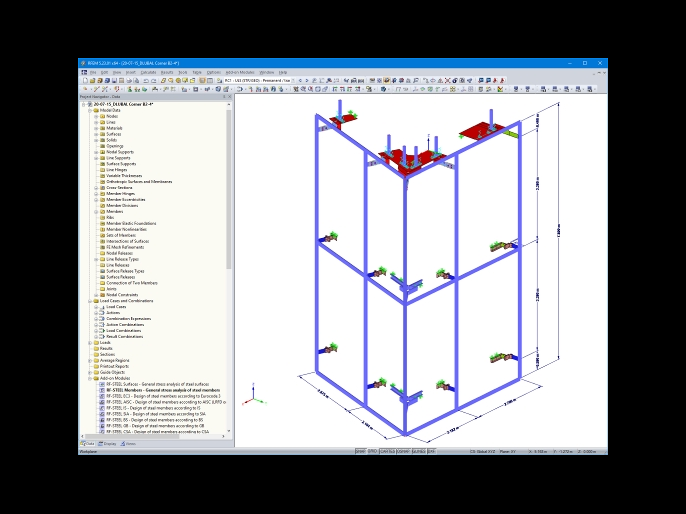Toggle OSNAP in the status bar

[403, 451]
